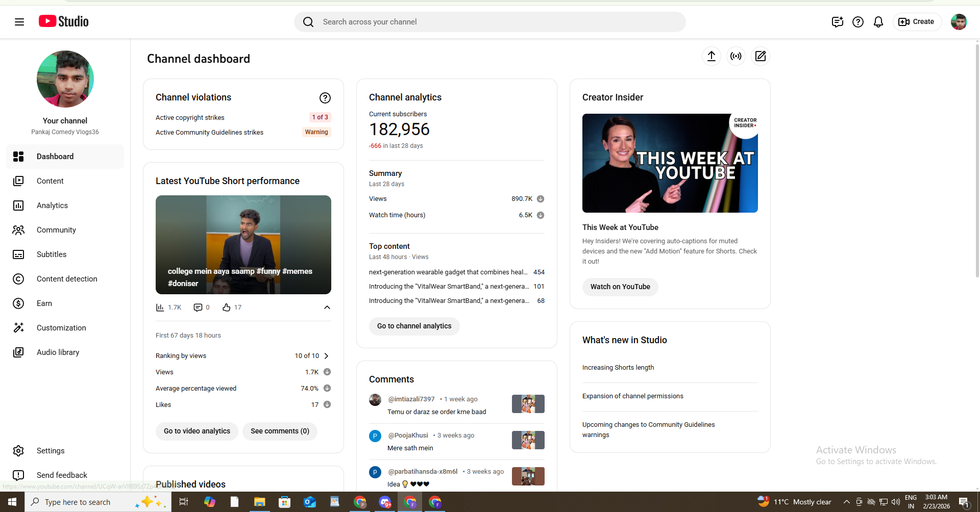Open the Go Live broadcast icon
The width and height of the screenshot is (980, 512).
736,56
